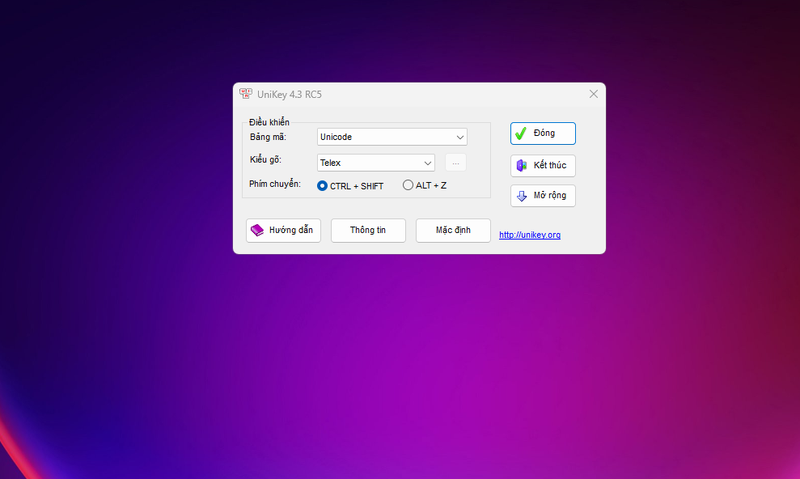Open the Thông tin about dialog

click(368, 230)
